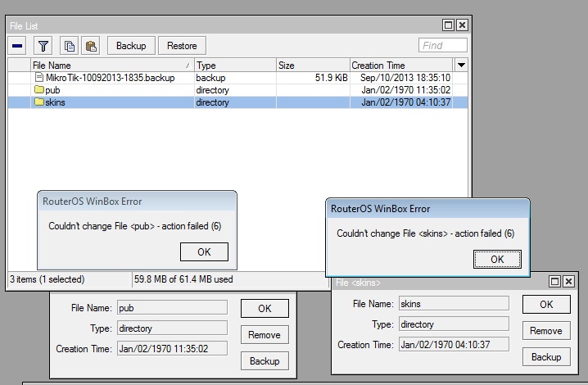Click Remove in the pub file window
The width and height of the screenshot is (588, 385).
click(x=265, y=335)
